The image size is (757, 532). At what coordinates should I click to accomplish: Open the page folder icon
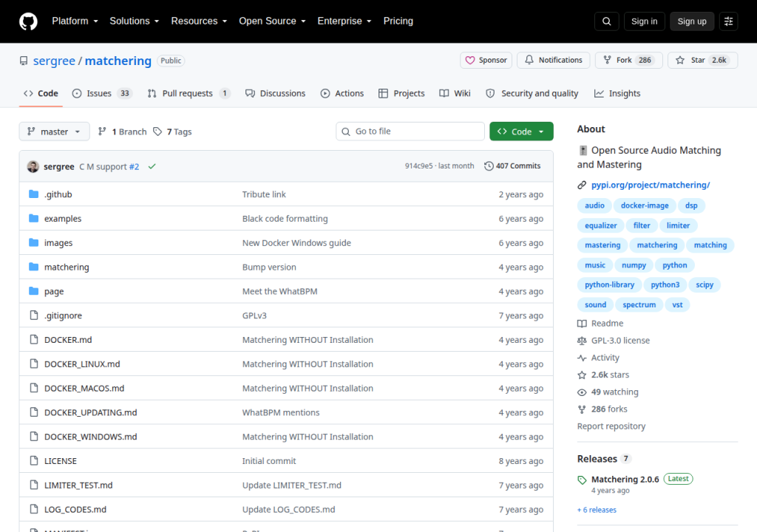tap(33, 291)
